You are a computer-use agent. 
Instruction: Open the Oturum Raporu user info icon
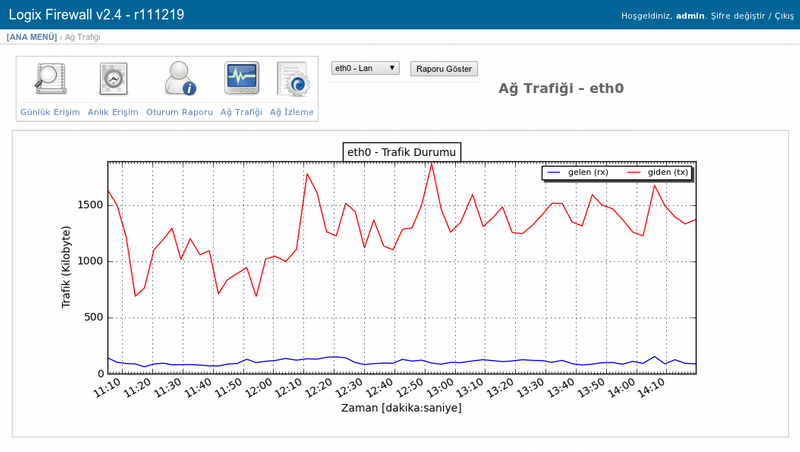point(180,79)
